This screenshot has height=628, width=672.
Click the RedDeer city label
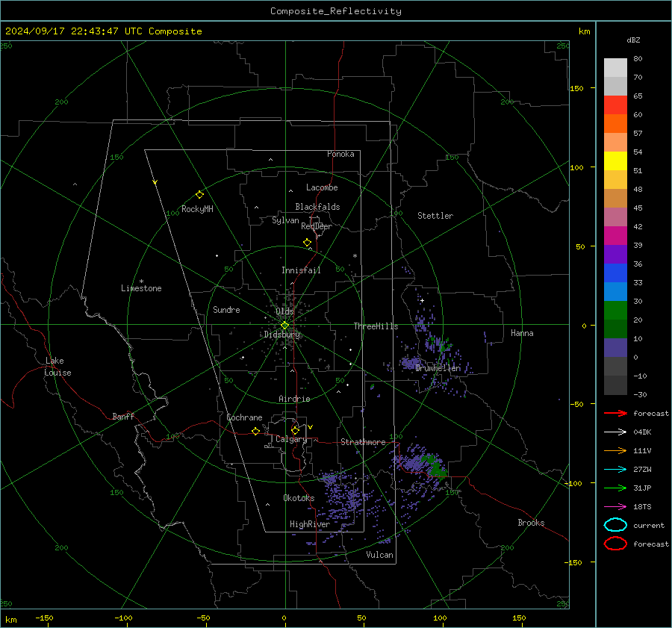coord(317,226)
